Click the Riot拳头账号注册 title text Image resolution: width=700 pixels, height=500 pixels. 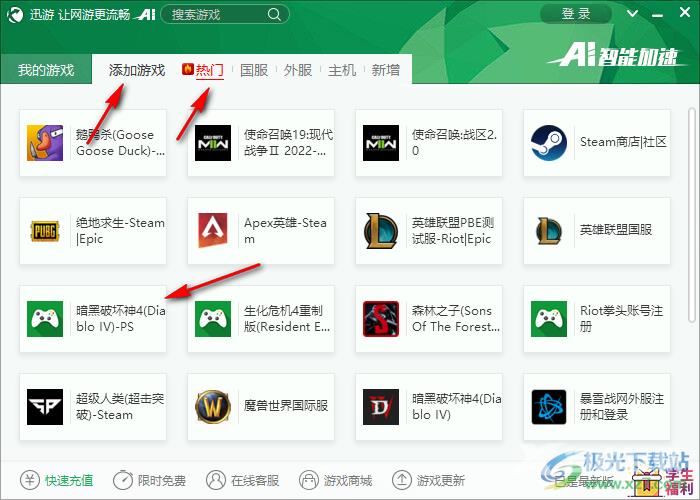tap(621, 319)
